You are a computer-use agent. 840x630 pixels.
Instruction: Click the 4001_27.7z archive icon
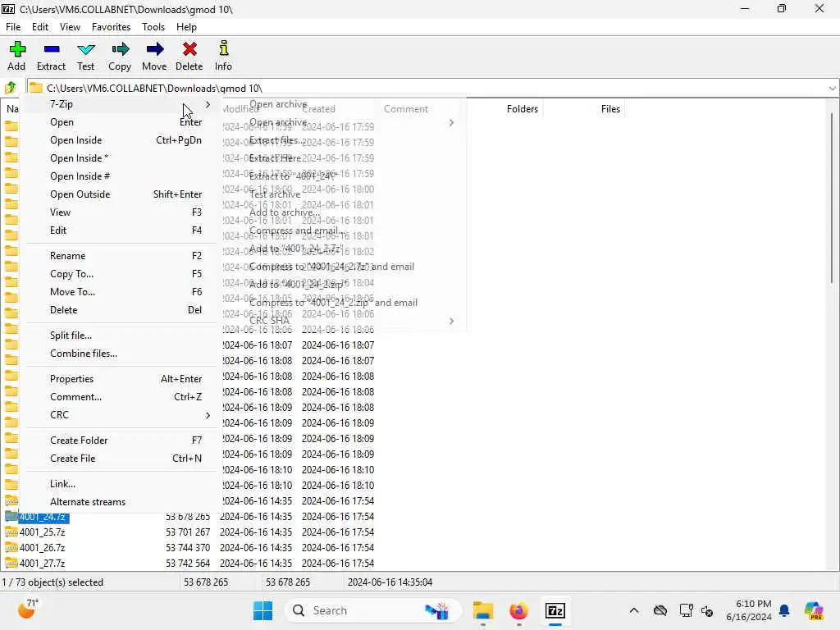tap(11, 563)
